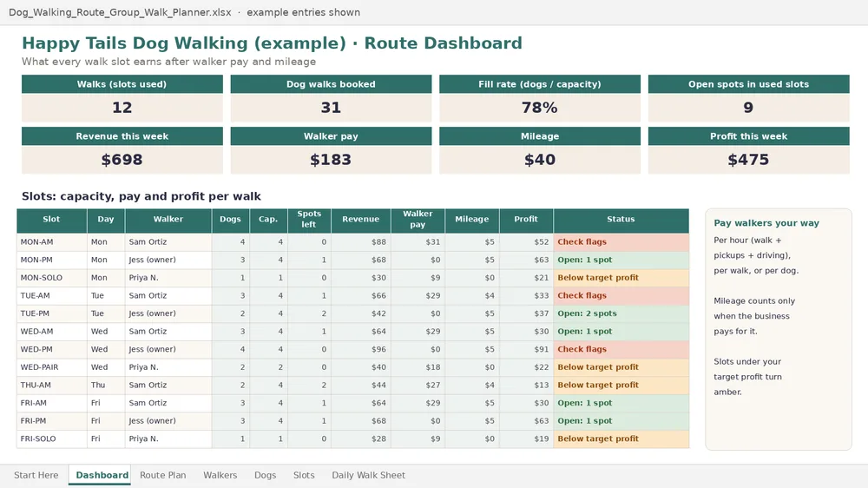The width and height of the screenshot is (868, 488).
Task: Click the Happy Tails Route Dashboard title
Action: pos(272,43)
